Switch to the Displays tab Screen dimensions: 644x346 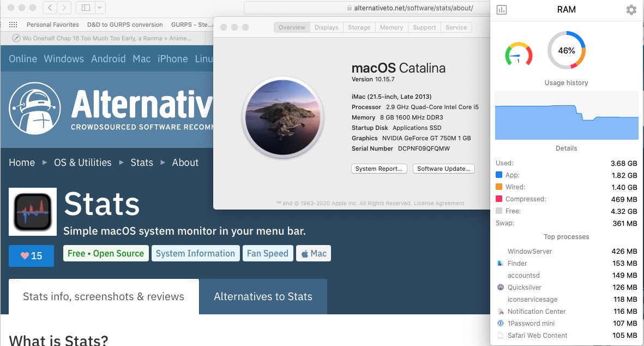pyautogui.click(x=327, y=27)
